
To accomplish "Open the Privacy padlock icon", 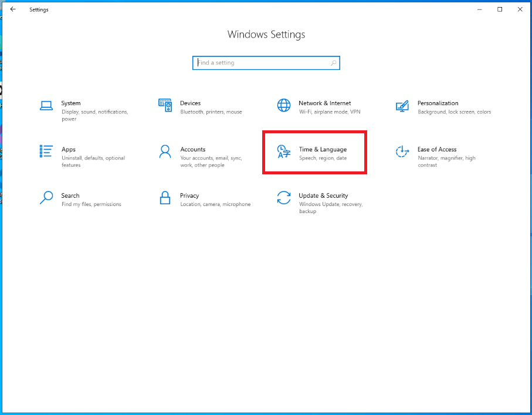I will (x=165, y=198).
